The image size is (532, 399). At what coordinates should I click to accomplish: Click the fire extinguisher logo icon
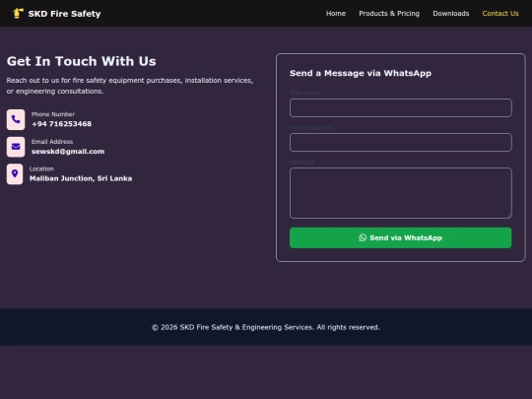coord(18,14)
